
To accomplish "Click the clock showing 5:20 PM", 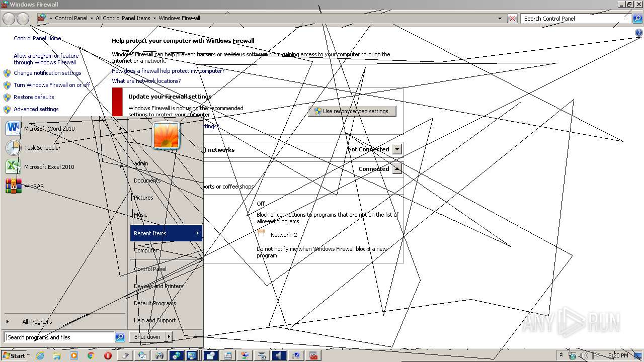I will (618, 355).
